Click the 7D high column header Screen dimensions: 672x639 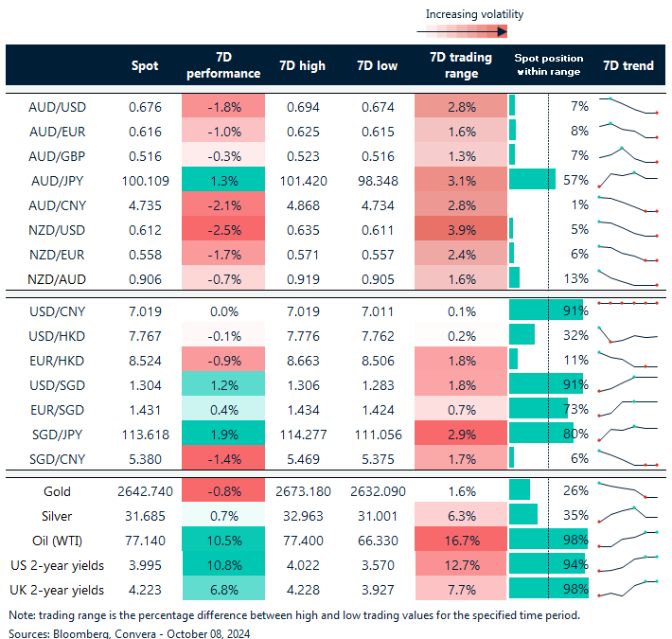click(x=303, y=65)
